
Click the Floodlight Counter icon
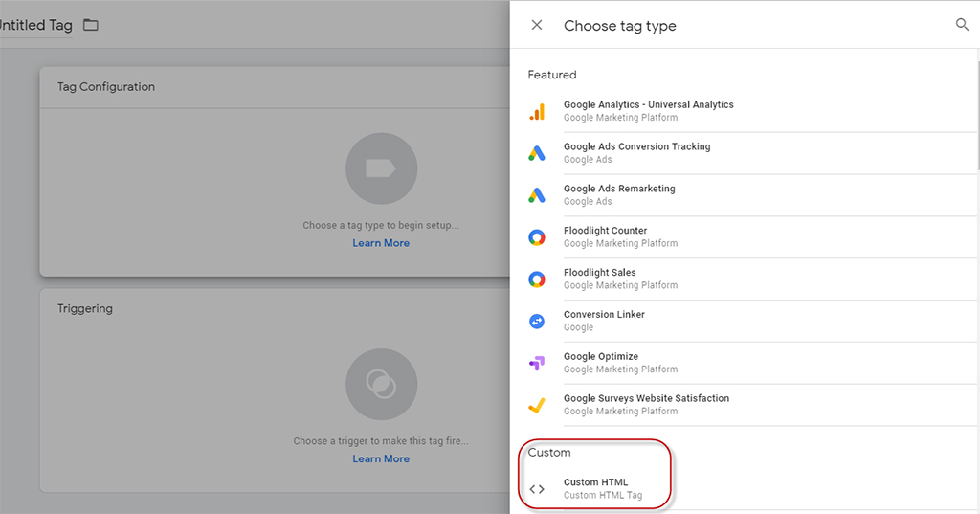(537, 237)
